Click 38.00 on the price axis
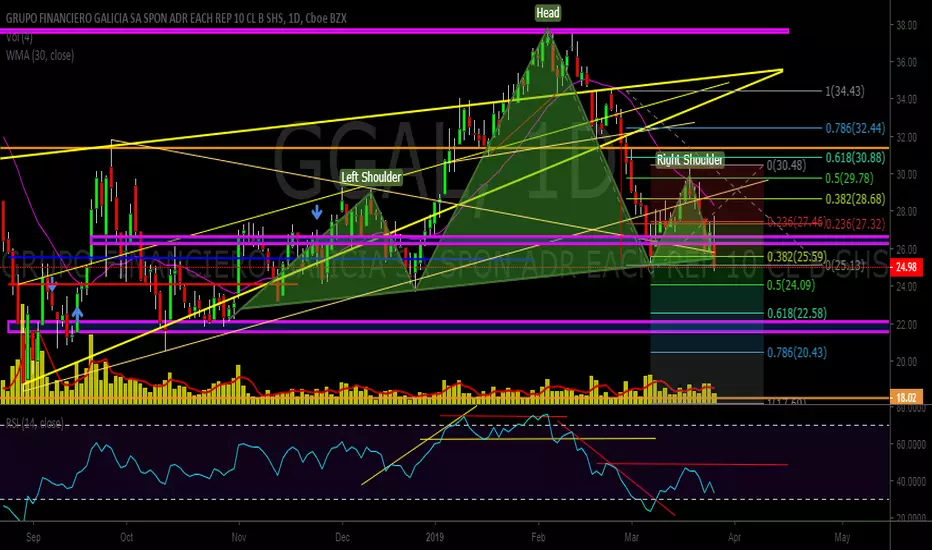The image size is (932, 550). click(906, 25)
